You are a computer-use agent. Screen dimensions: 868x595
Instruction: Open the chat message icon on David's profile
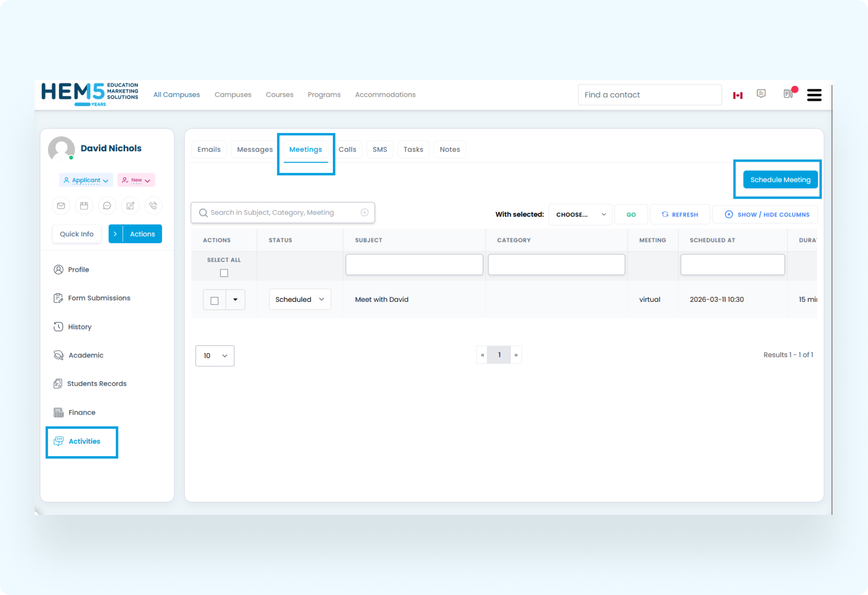(107, 206)
